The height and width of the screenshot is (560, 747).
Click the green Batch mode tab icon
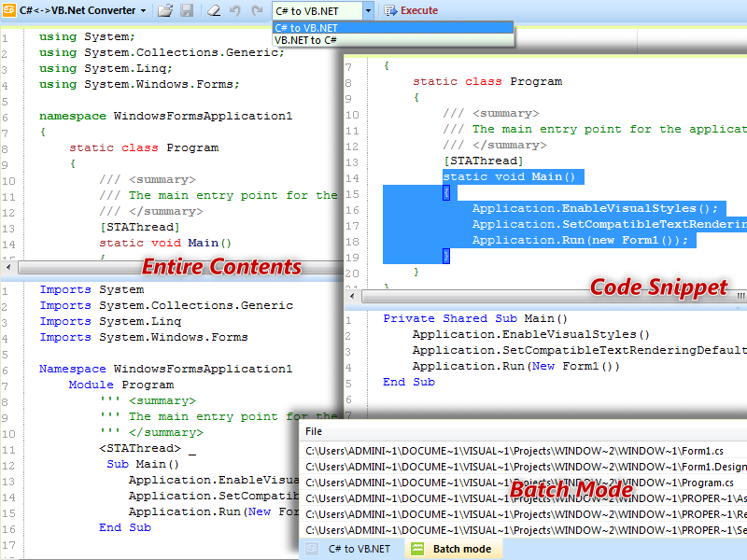click(417, 549)
